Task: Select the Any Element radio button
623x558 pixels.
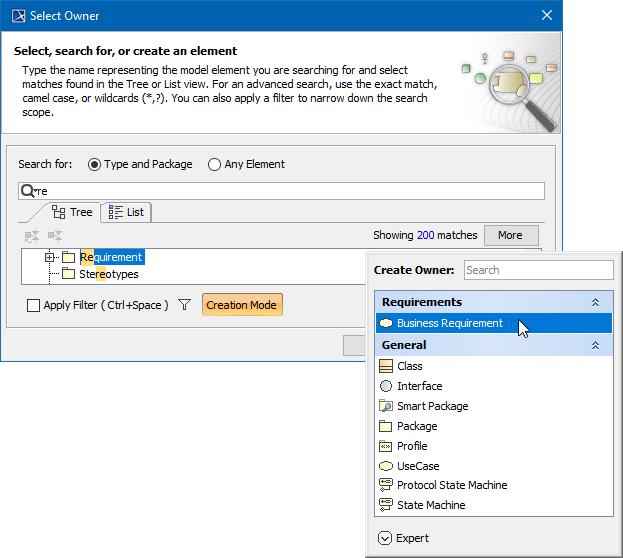Action: click(x=214, y=164)
